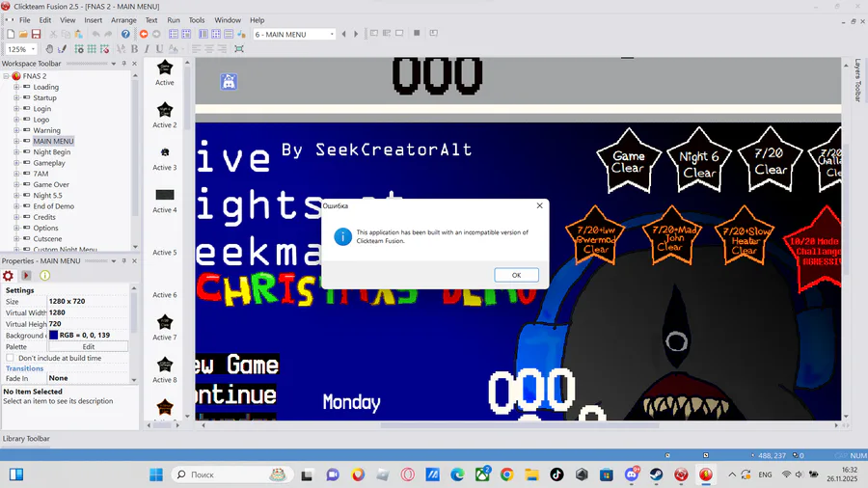This screenshot has width=868, height=488.
Task: Click the orange Back arrow icon
Action: pyautogui.click(x=144, y=35)
